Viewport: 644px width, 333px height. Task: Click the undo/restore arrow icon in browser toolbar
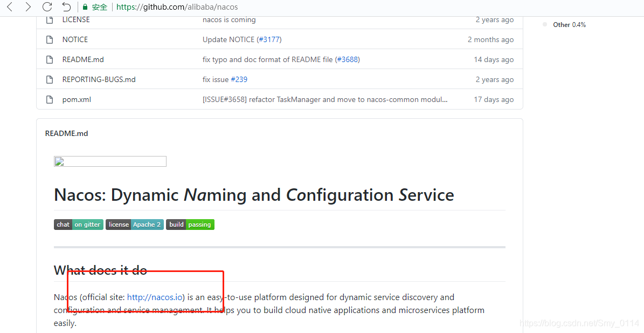pos(66,6)
